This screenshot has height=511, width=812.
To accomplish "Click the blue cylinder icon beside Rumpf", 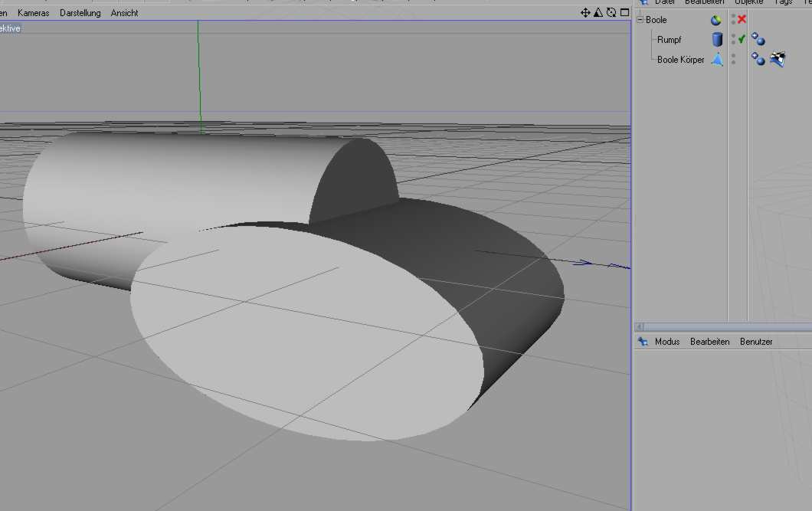I will 717,40.
